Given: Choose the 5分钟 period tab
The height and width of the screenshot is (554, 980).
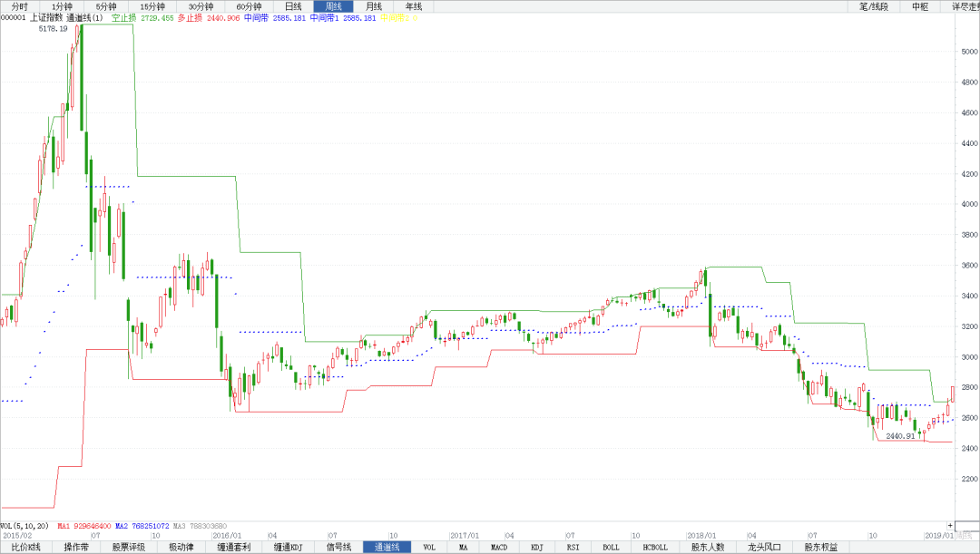Looking at the screenshot, I should [x=106, y=6].
